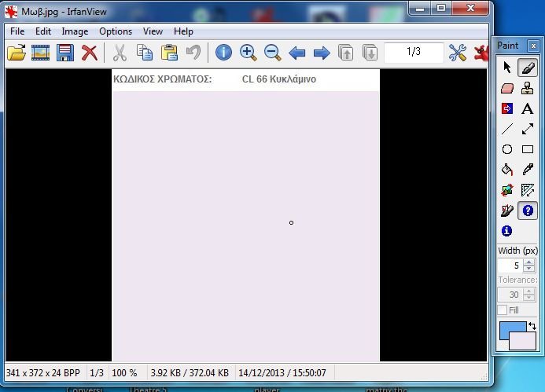Image resolution: width=545 pixels, height=392 pixels.
Task: Select the clone stamp tool in Paint
Action: 528,88
